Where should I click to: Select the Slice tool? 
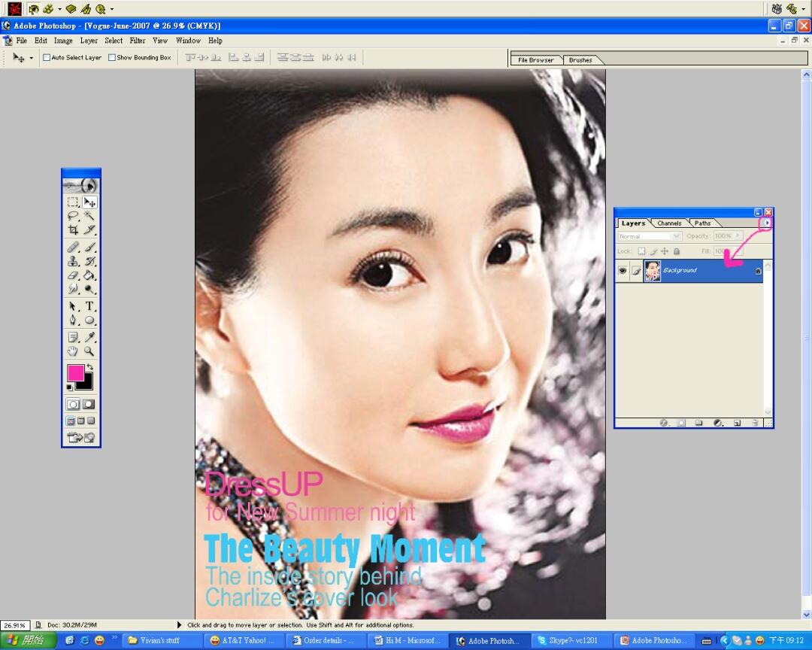tap(89, 229)
